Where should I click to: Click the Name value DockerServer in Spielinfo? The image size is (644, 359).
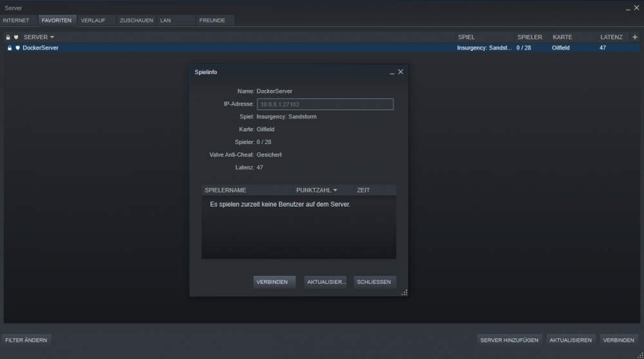(274, 91)
